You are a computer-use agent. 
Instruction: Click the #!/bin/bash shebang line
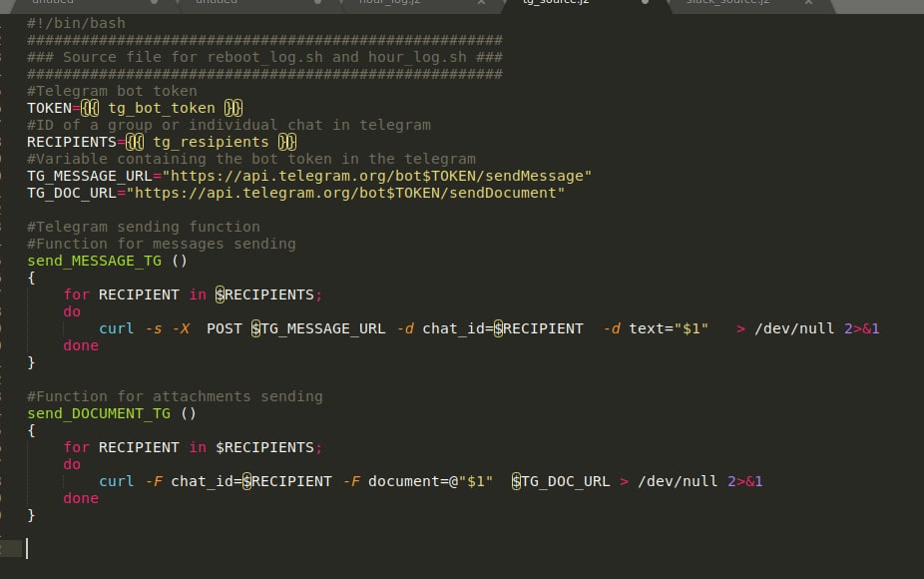coord(76,24)
